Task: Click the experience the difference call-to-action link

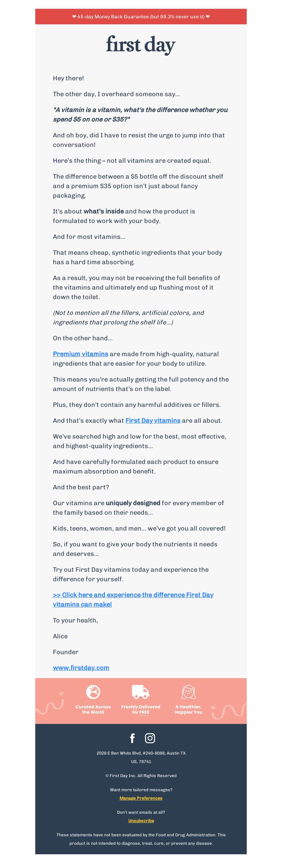Action: coord(133,600)
